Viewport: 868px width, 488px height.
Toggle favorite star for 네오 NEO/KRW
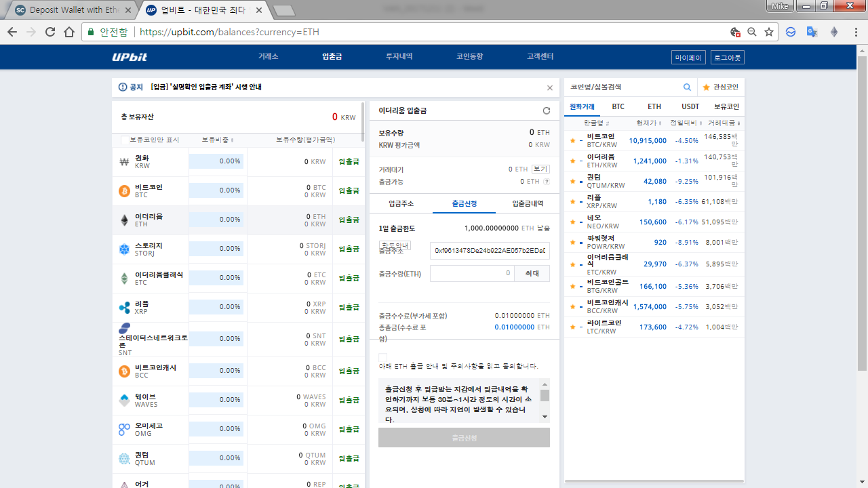[x=572, y=222]
